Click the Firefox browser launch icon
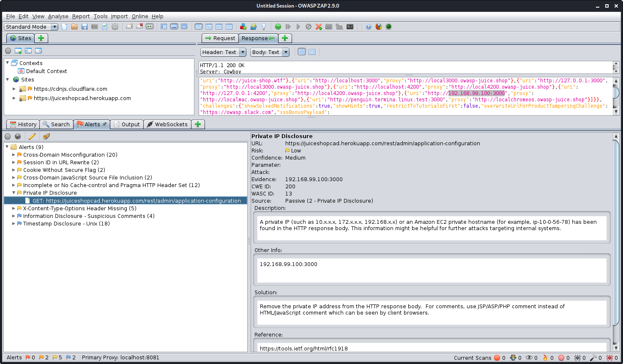The image size is (623, 364). 379,27
